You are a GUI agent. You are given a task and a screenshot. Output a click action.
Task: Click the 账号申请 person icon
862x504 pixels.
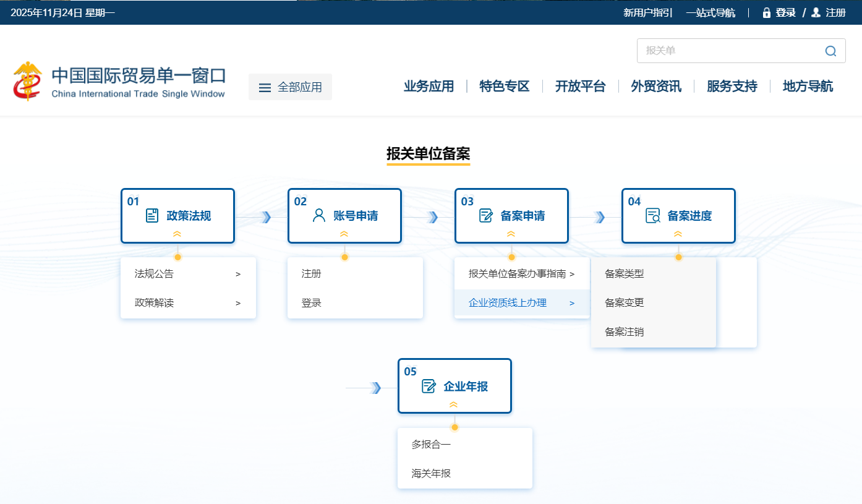(x=319, y=215)
